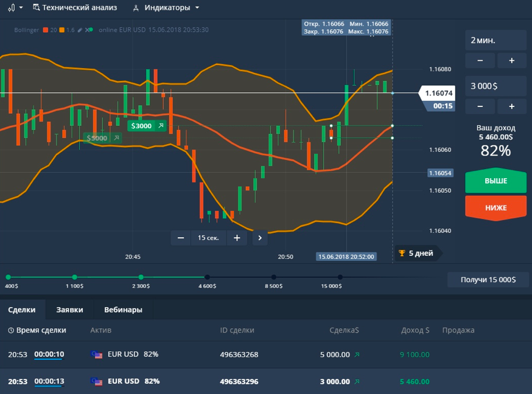Image resolution: width=532 pixels, height=394 pixels.
Task: Click up-arrow icon next to 5 000.00
Action: pyautogui.click(x=357, y=354)
